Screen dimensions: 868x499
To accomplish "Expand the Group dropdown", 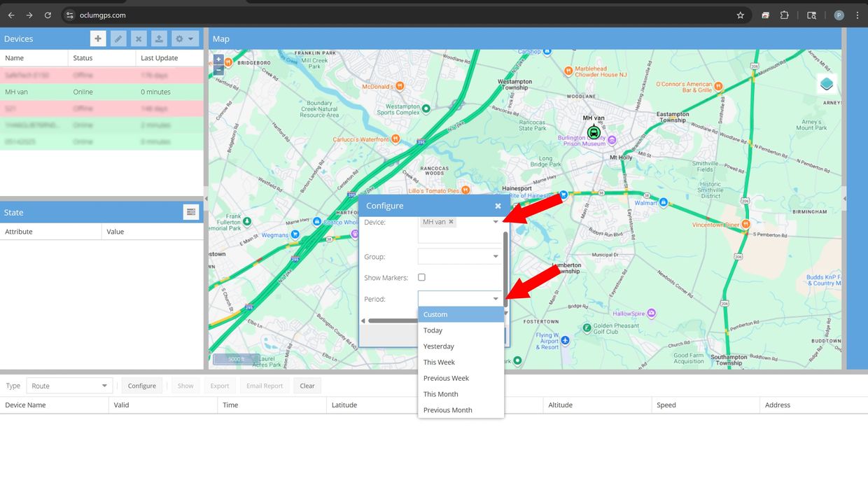I will [x=496, y=257].
